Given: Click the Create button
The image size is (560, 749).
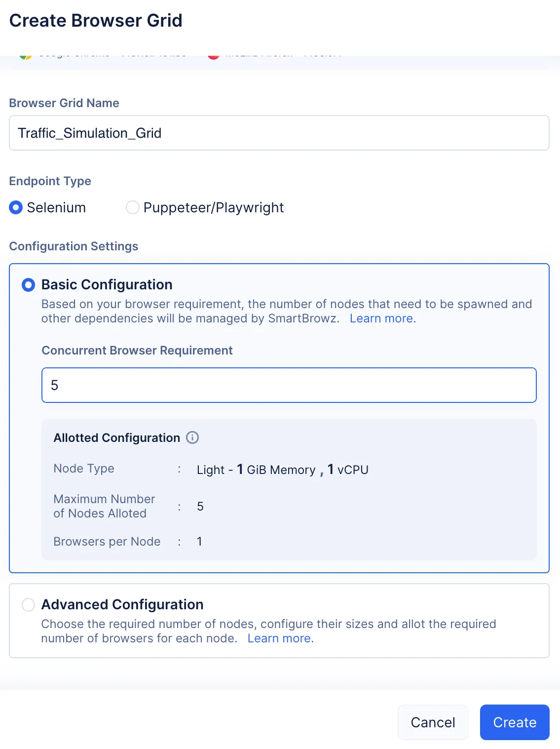Looking at the screenshot, I should (514, 722).
